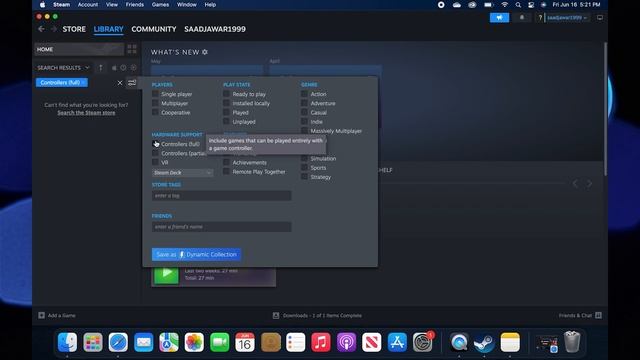Click Save as Dynamic Collection
The height and width of the screenshot is (360, 640).
tap(196, 254)
